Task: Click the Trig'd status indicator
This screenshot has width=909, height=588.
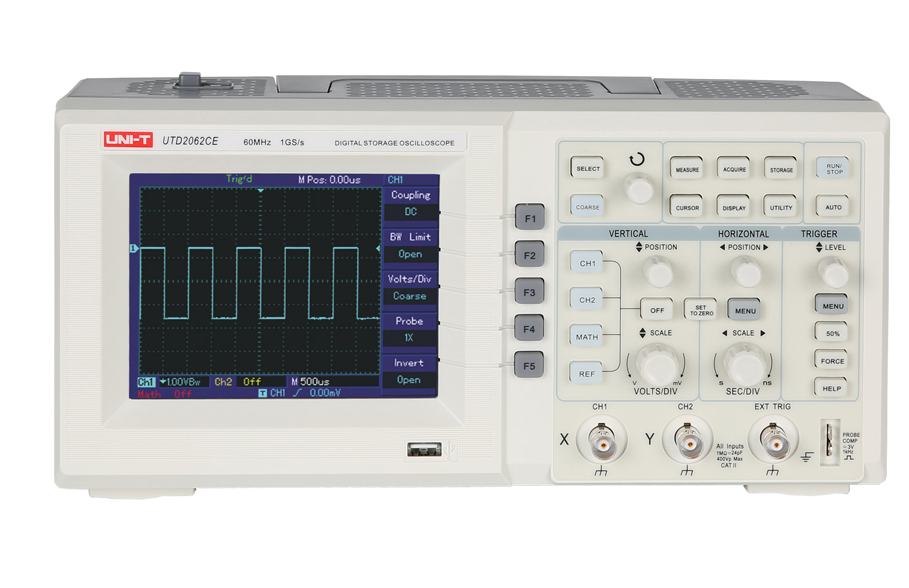Action: point(239,179)
